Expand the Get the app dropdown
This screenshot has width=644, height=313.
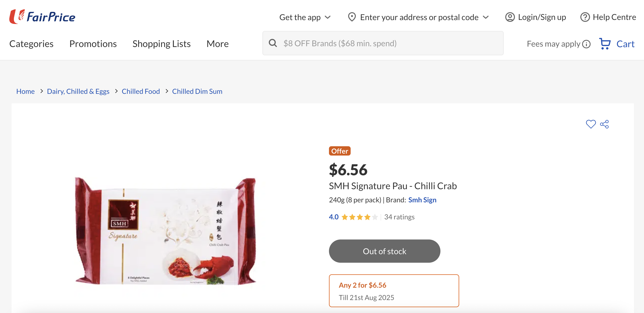[327, 17]
